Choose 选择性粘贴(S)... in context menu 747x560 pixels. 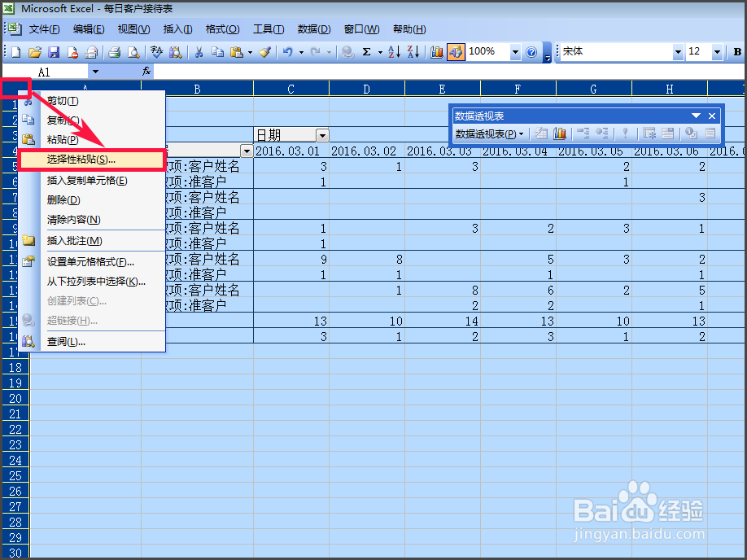[92, 160]
